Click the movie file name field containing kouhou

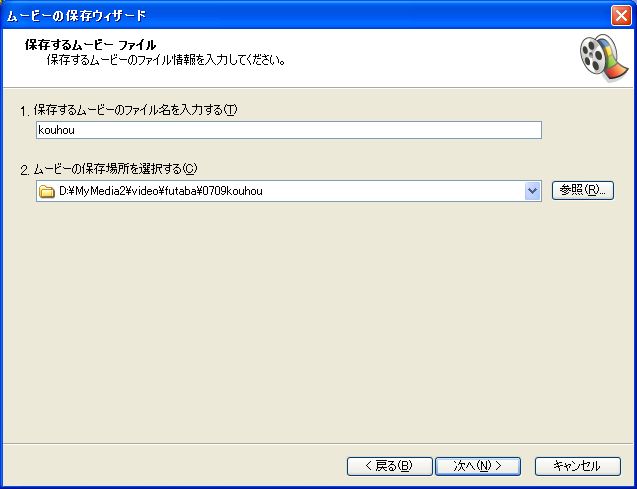pos(289,130)
